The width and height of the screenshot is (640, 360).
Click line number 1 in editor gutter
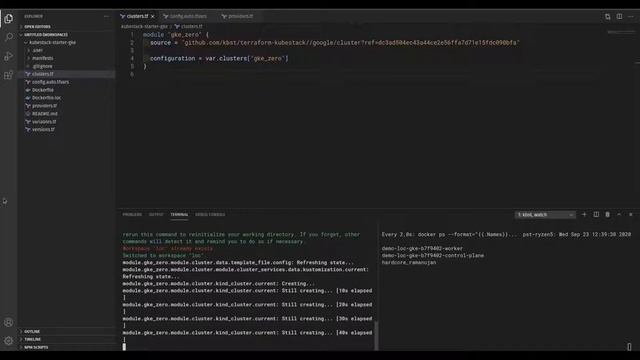point(132,35)
